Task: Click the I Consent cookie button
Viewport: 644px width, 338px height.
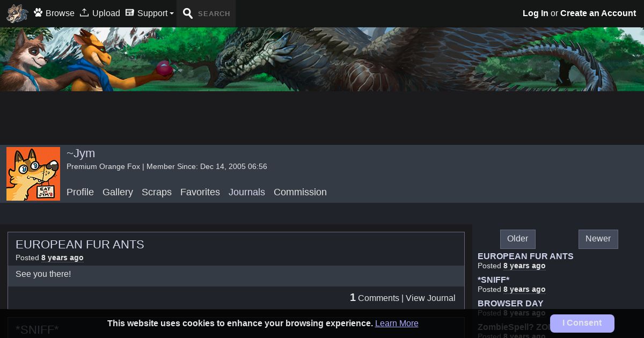Action: click(x=582, y=323)
